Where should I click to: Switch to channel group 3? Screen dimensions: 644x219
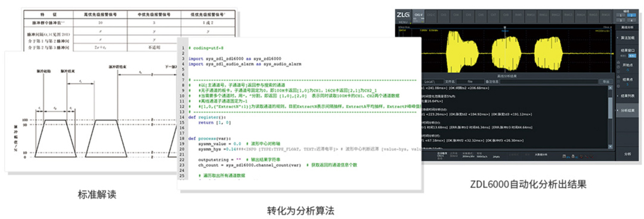[x=621, y=20]
